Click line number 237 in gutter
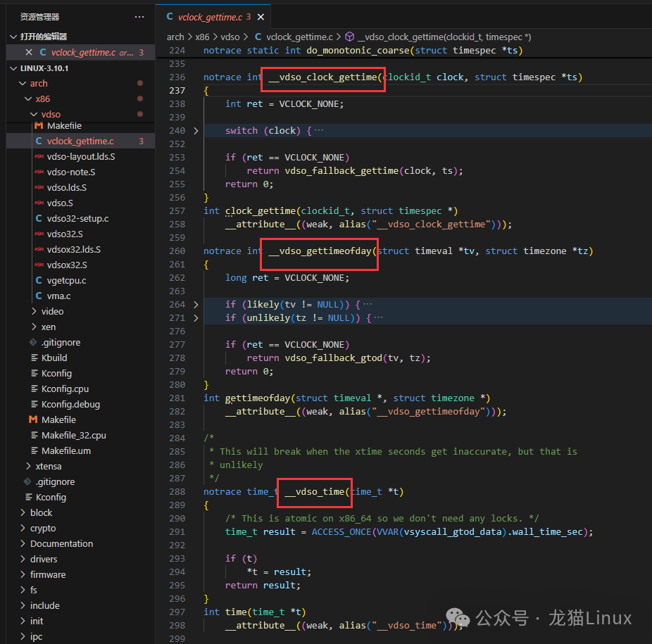The image size is (652, 644). pos(177,90)
